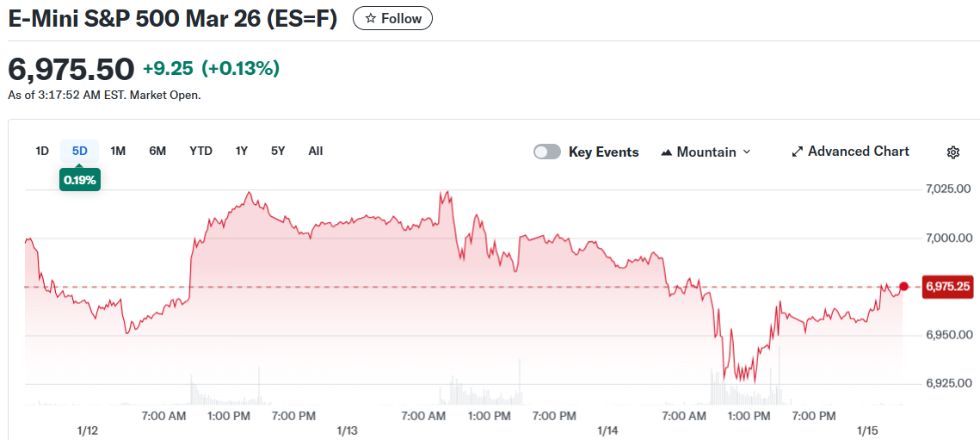Image resolution: width=980 pixels, height=440 pixels.
Task: Open chart settings gear icon
Action: click(x=952, y=152)
